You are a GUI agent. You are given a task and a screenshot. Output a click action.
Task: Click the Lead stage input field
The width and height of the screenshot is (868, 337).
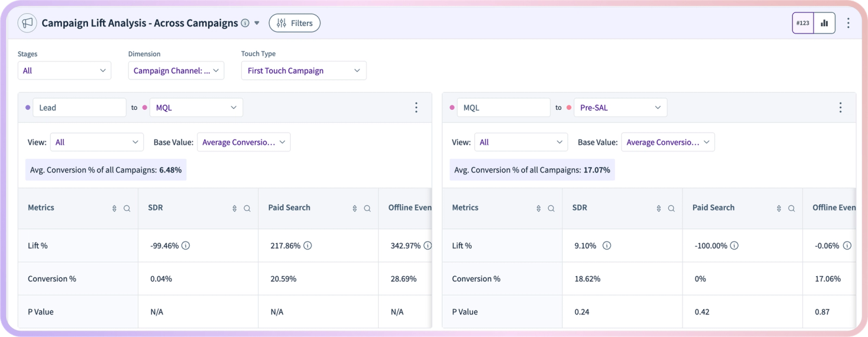79,107
